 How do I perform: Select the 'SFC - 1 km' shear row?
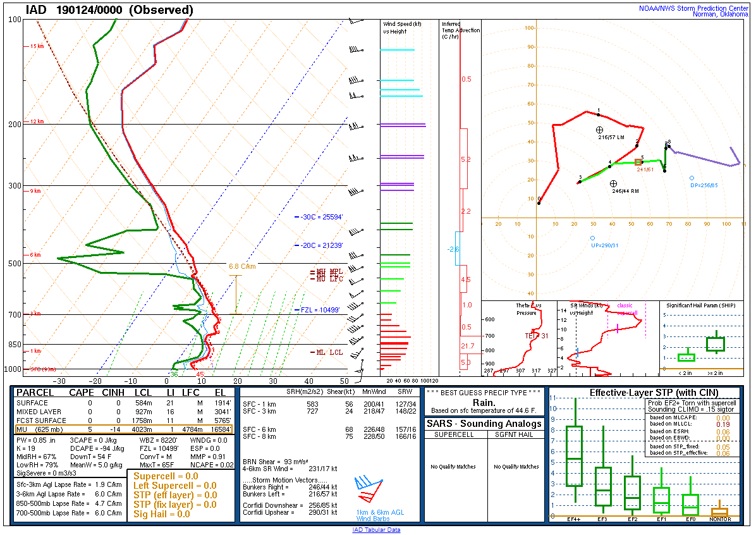click(329, 404)
